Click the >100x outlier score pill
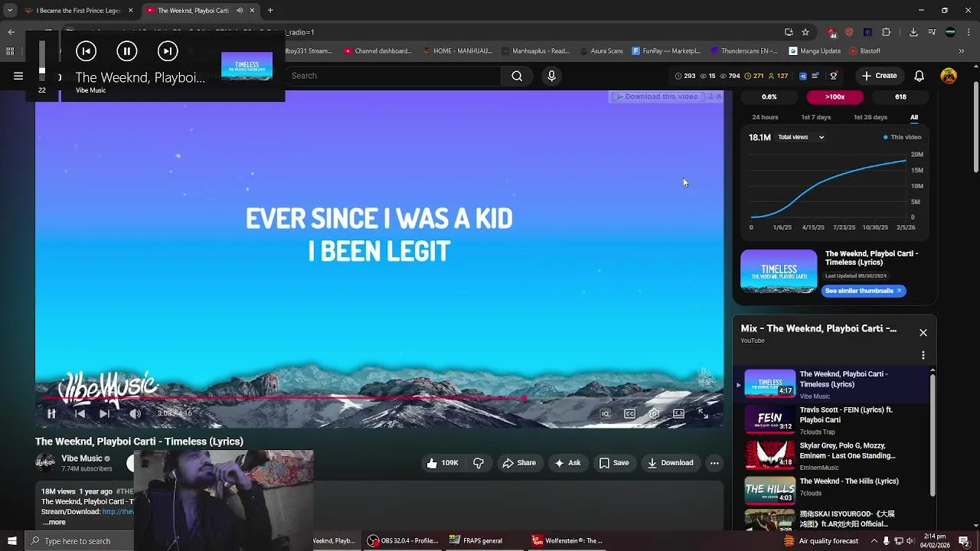This screenshot has width=980, height=551. (835, 97)
